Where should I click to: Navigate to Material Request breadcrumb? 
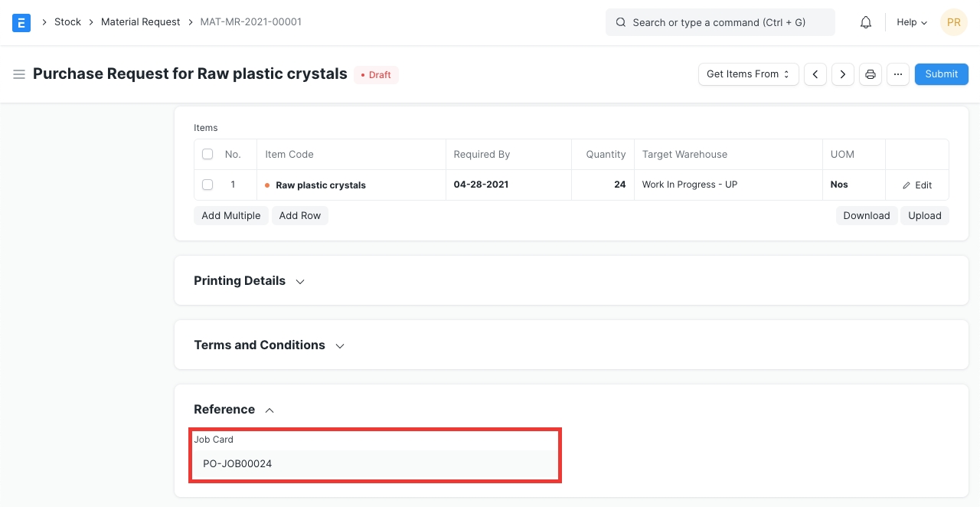point(140,22)
